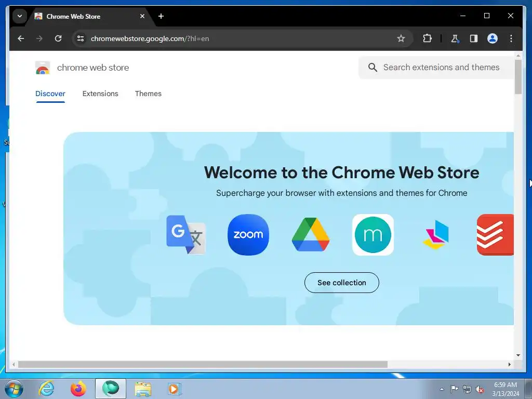Click the muted volume tray icon

click(480, 390)
